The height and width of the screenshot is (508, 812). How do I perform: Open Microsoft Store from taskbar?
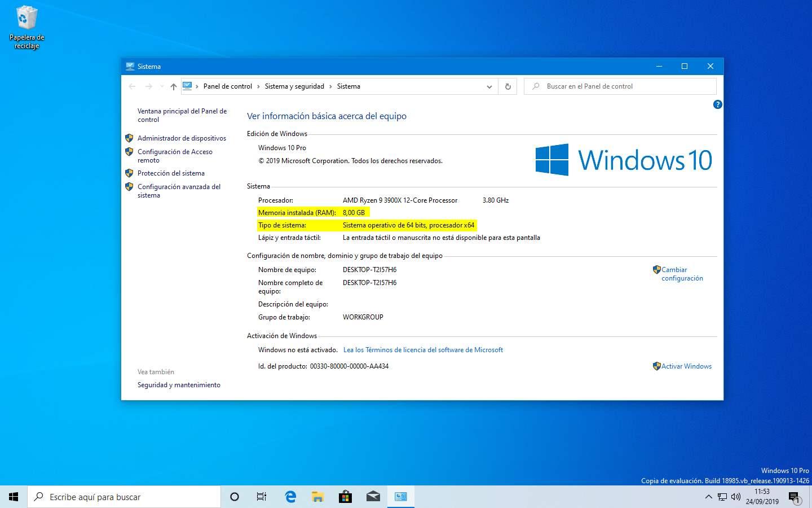[345, 497]
